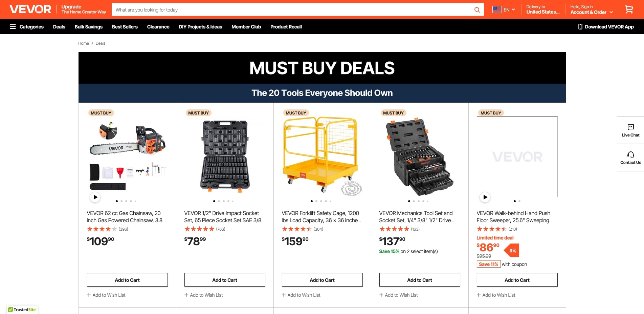Play the floor sweeper product video
This screenshot has height=314, width=644.
tap(485, 197)
